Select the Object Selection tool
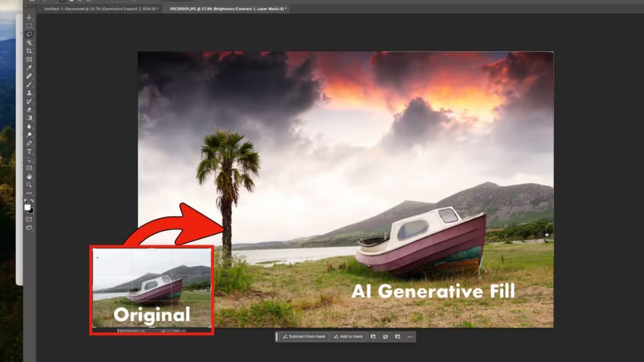Viewport: 644px width, 362px height. tap(29, 42)
